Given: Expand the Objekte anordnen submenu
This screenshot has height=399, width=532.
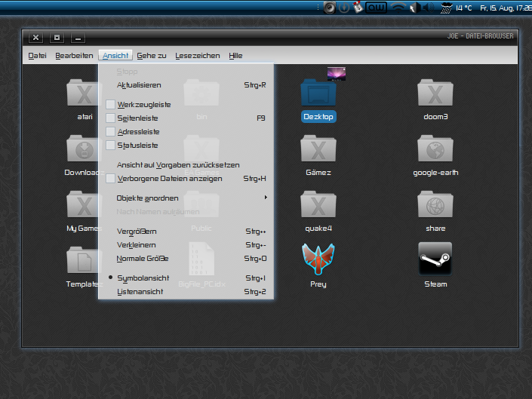Looking at the screenshot, I should (186, 198).
